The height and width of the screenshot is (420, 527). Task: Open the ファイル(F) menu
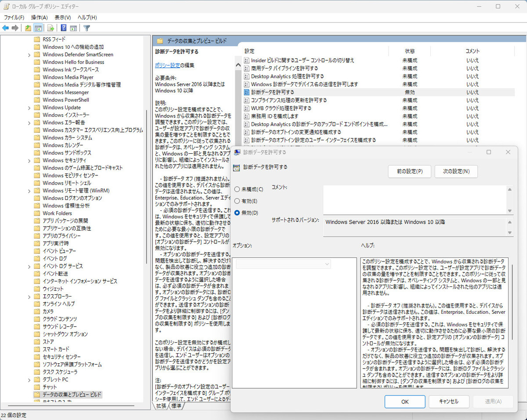[14, 18]
